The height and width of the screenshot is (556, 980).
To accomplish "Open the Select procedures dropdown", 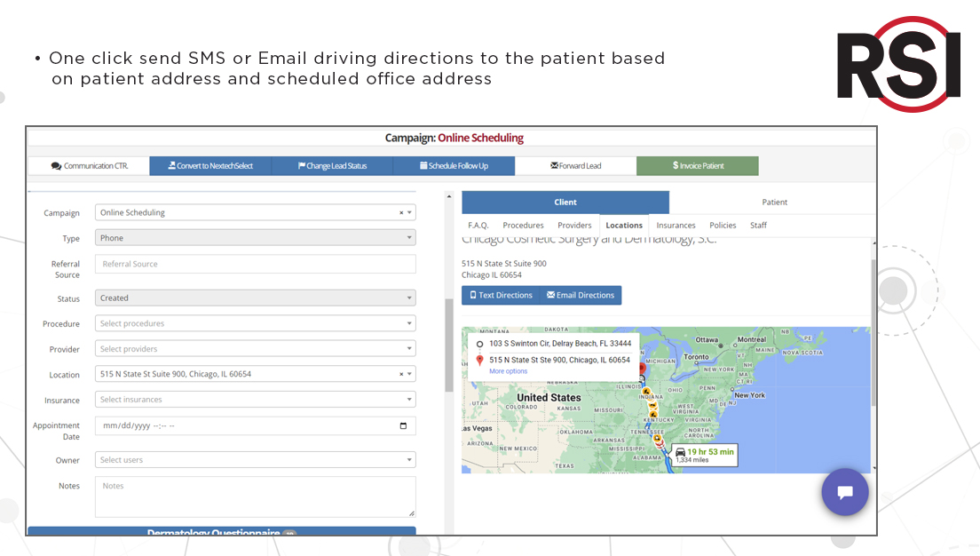I will coord(255,323).
